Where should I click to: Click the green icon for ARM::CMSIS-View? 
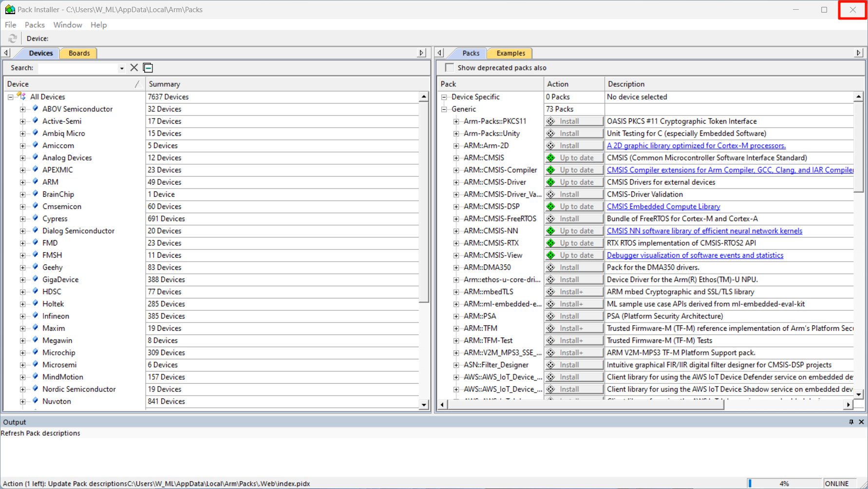[x=551, y=255]
